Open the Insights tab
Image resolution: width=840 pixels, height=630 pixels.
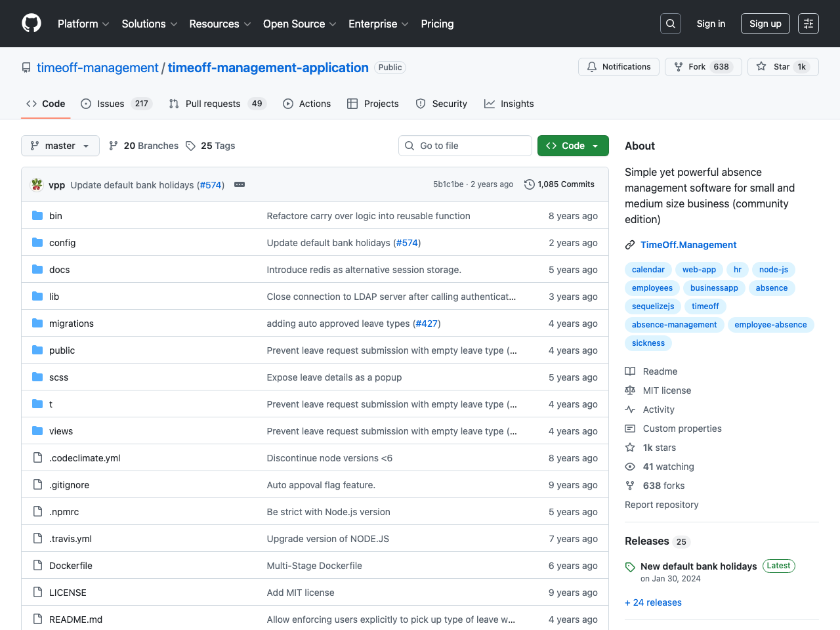pyautogui.click(x=509, y=104)
